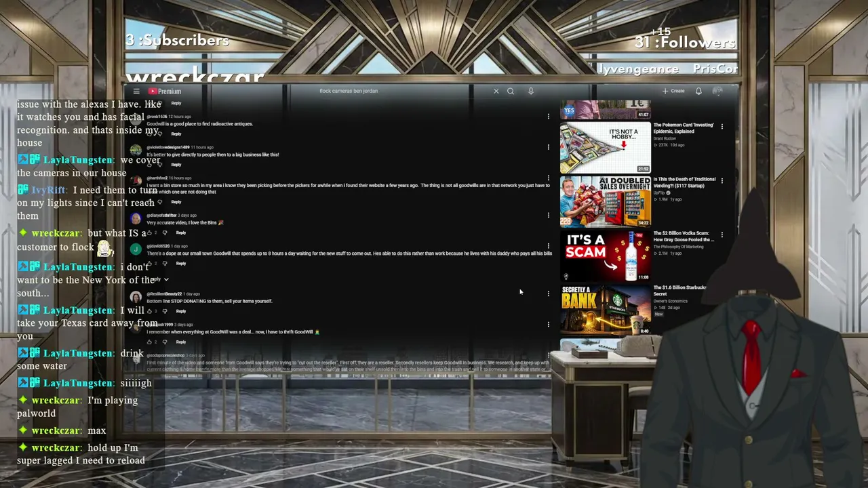Open more options for @jdavid6520's comment
Screen dimensions: 868x488
coord(548,246)
